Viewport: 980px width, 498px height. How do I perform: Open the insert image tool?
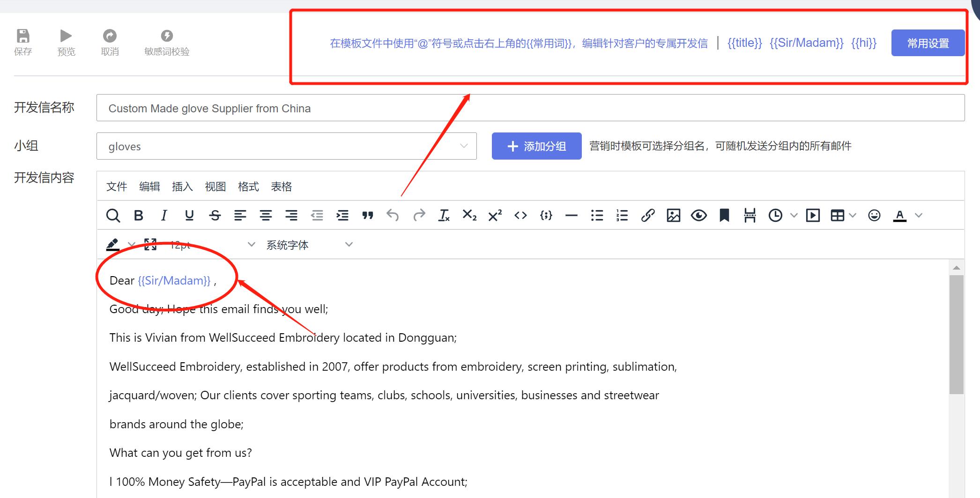pyautogui.click(x=673, y=215)
